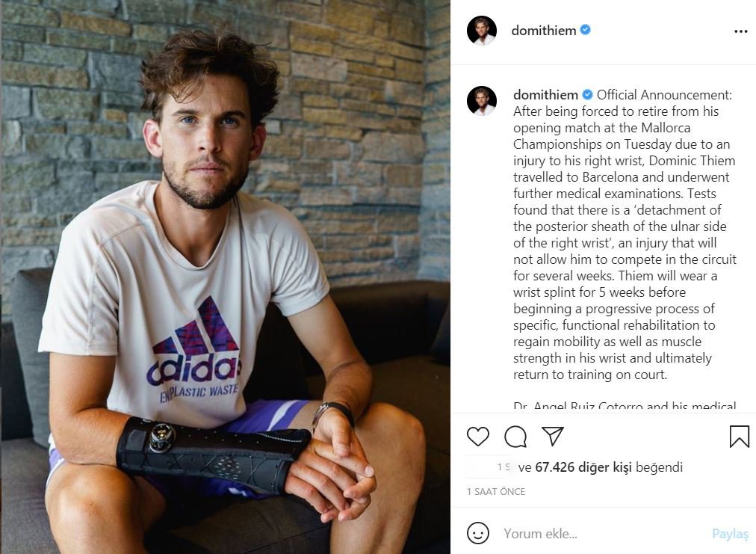Open the 1 SAAT ÖNCE timestamp

click(x=495, y=491)
